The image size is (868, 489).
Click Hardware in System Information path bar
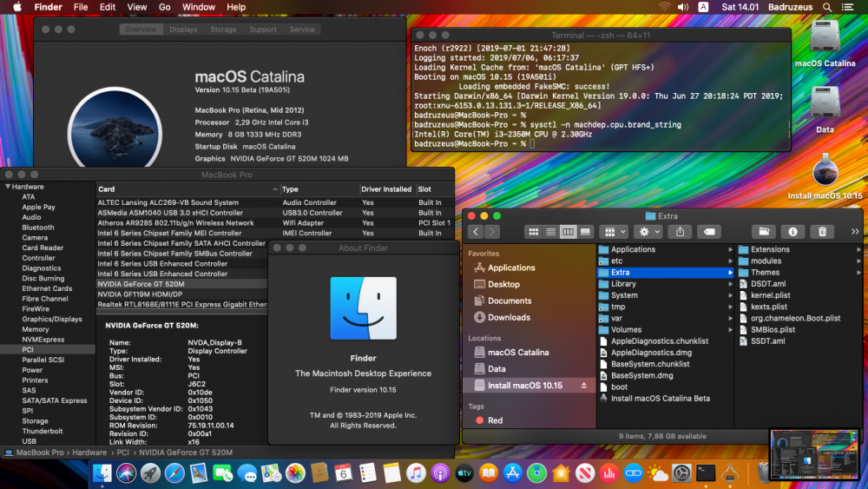tap(89, 453)
